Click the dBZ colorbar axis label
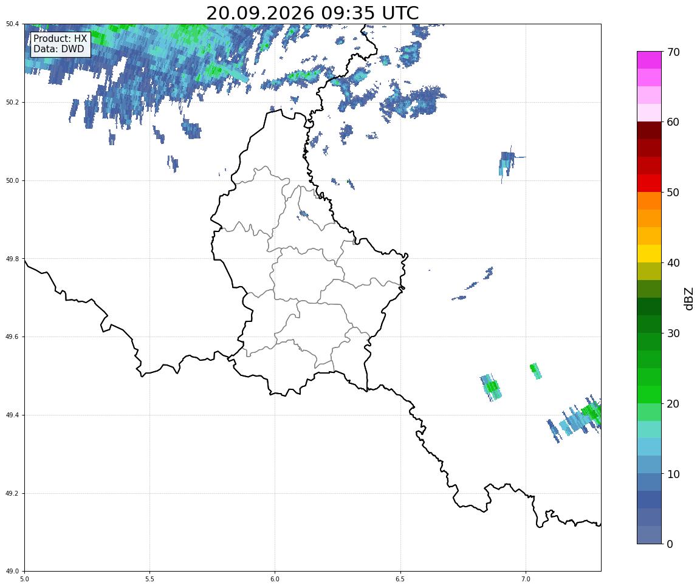This screenshot has height=588, width=700. point(689,298)
